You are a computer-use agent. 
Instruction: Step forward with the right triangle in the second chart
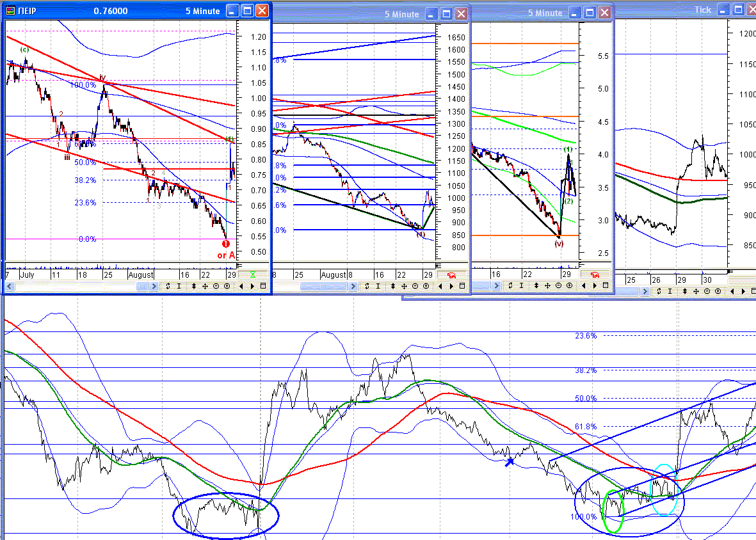pos(451,286)
